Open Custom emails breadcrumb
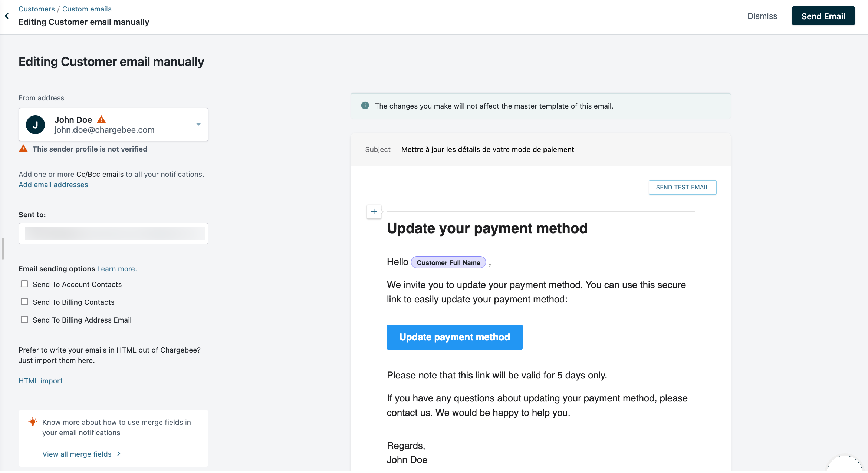The width and height of the screenshot is (868, 473). coord(87,9)
